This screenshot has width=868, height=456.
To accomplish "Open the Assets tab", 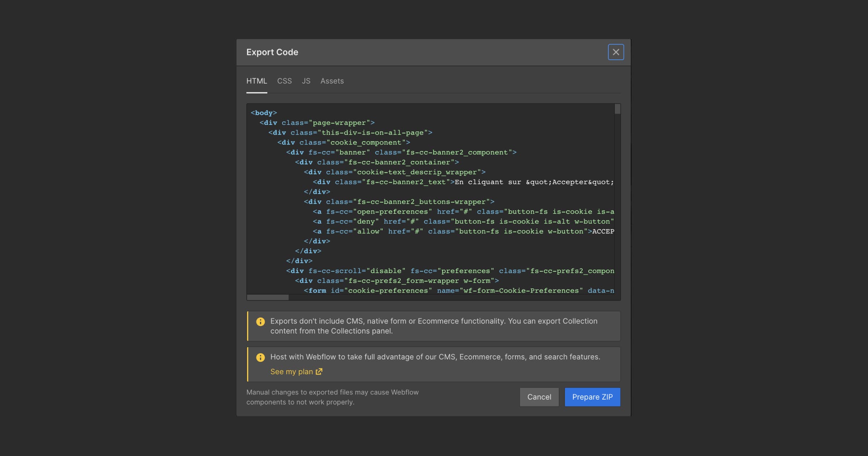I will 332,81.
